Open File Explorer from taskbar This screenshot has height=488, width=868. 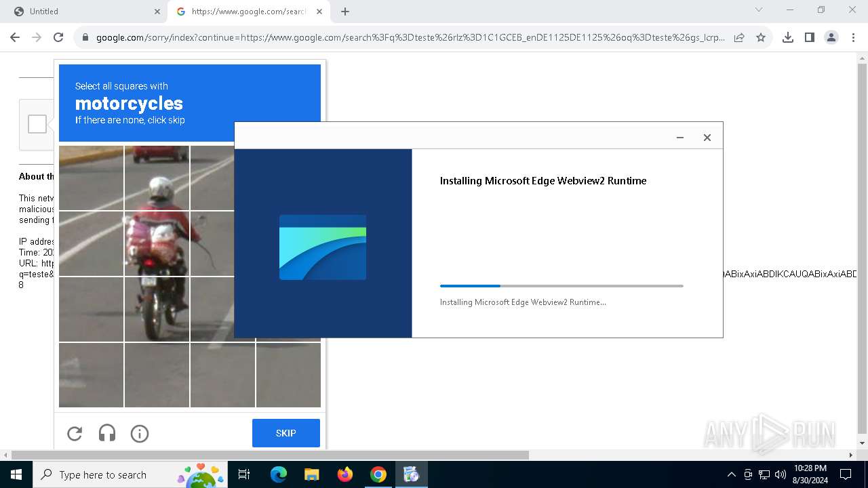pyautogui.click(x=311, y=474)
